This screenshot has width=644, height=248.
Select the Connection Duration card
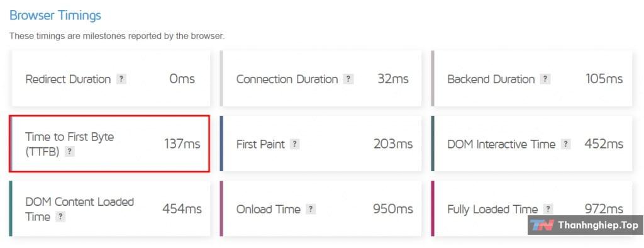point(321,79)
